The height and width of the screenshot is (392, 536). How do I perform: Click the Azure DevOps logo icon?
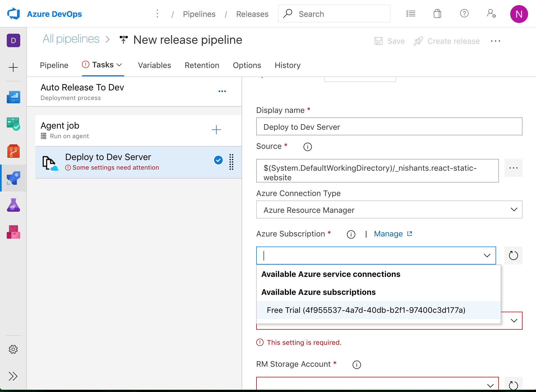[13, 14]
